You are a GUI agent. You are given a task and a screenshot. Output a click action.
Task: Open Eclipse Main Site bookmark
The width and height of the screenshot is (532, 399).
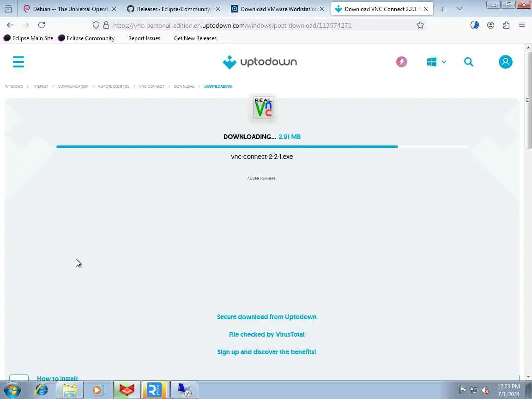tap(29, 38)
